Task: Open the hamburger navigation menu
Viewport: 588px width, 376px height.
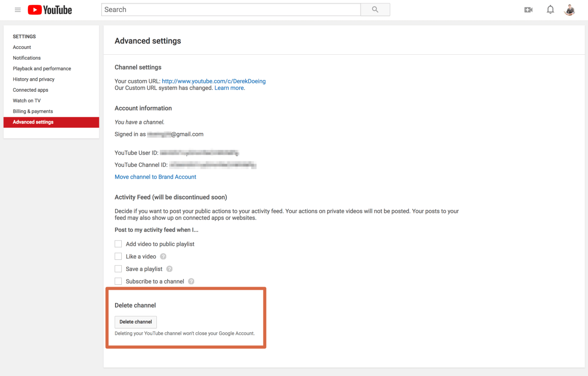Action: pos(17,10)
